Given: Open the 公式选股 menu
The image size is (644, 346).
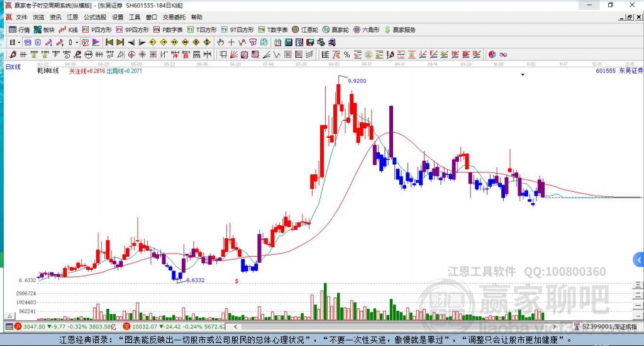Looking at the screenshot, I should [95, 17].
